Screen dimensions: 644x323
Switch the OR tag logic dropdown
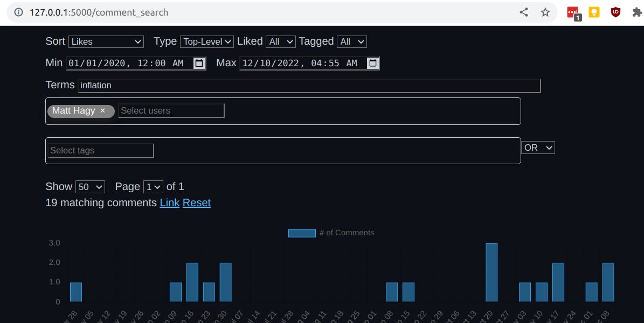tap(538, 148)
